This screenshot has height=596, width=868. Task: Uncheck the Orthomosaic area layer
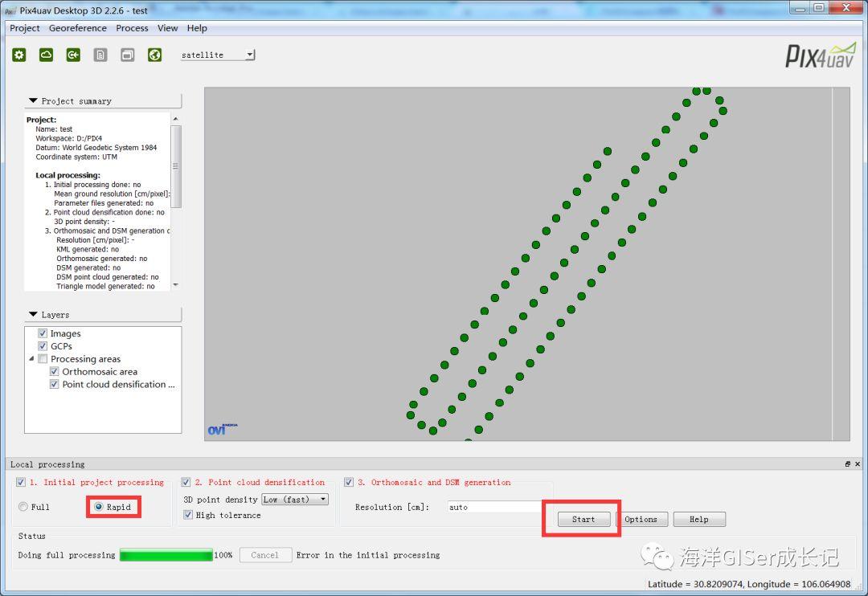55,371
